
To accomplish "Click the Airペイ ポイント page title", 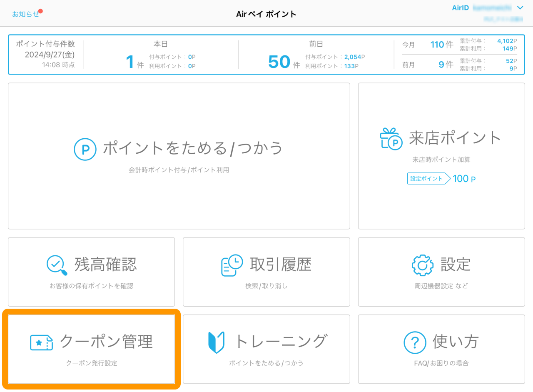I will [266, 14].
